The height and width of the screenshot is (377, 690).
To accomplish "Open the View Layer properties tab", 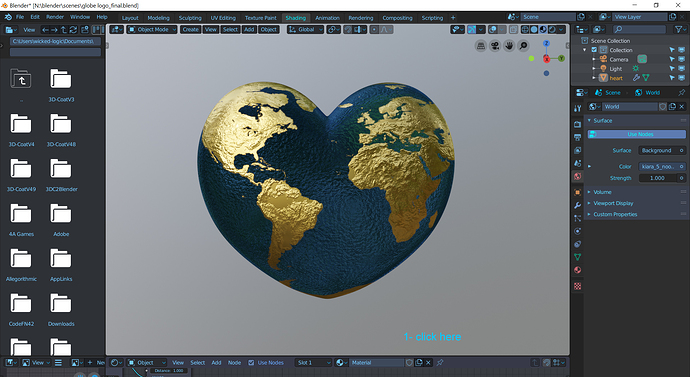I will (578, 150).
